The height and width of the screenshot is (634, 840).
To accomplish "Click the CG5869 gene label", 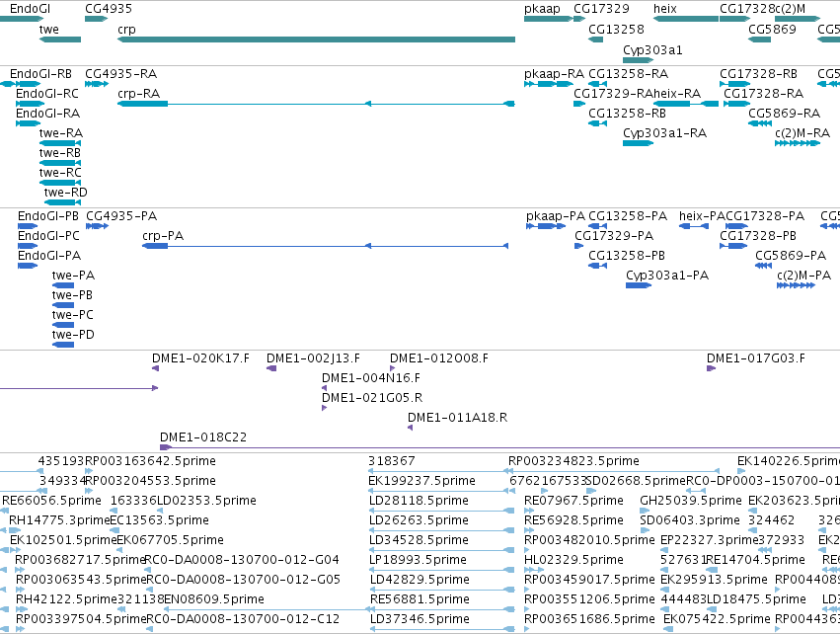I will tap(772, 30).
